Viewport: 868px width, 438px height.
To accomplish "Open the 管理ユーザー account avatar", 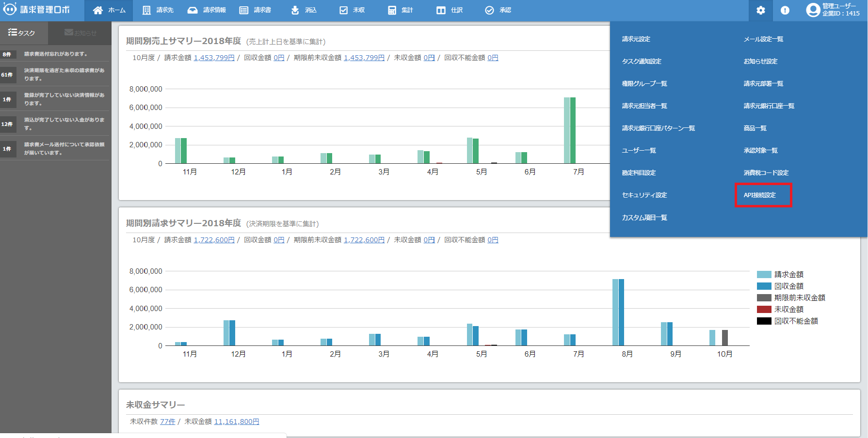I will pyautogui.click(x=813, y=10).
